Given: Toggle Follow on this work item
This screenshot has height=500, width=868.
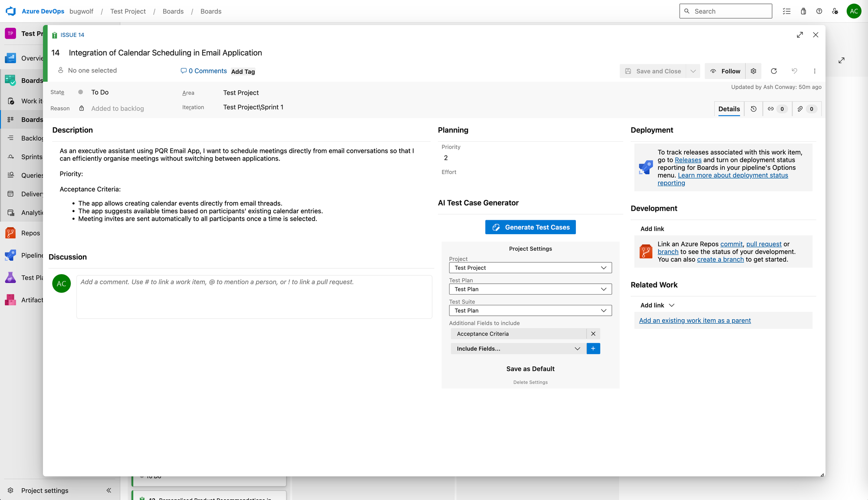Looking at the screenshot, I should (725, 71).
